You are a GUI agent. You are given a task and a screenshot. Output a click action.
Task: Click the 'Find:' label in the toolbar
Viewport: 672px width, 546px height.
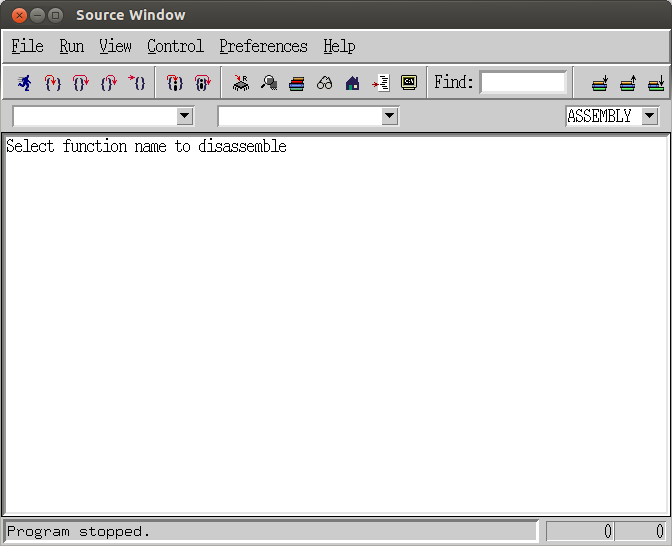point(453,81)
